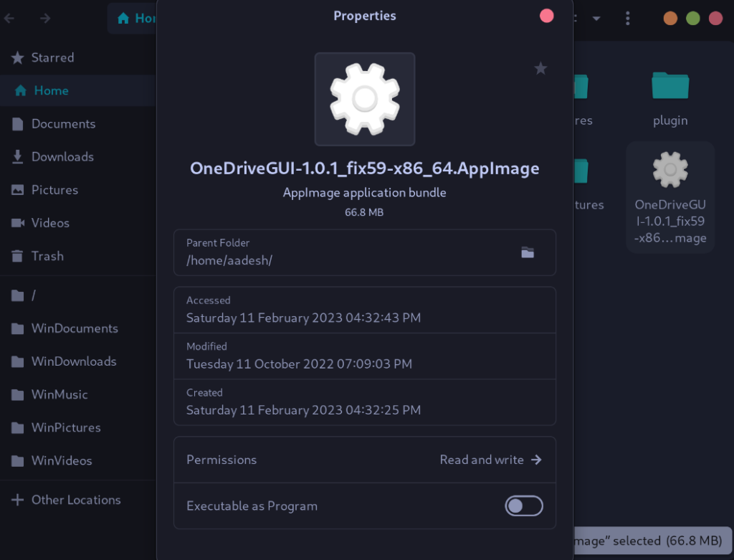Select WinDownloads in the sidebar

click(74, 361)
